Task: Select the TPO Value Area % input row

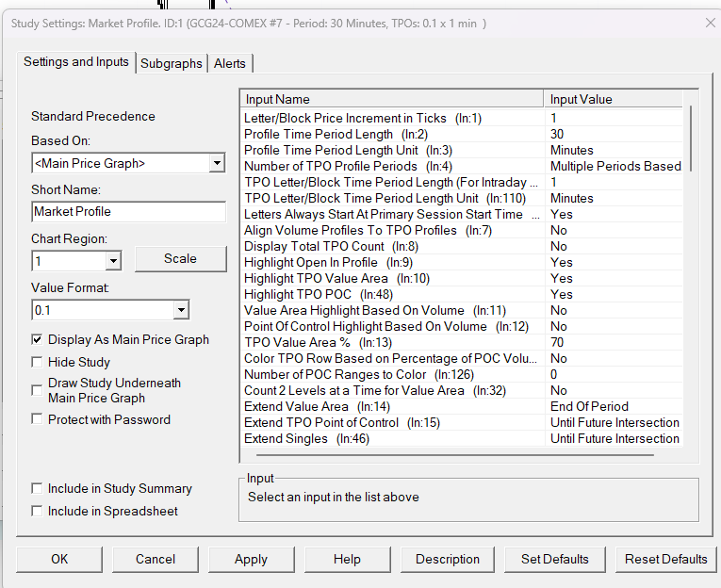Action: click(x=391, y=342)
